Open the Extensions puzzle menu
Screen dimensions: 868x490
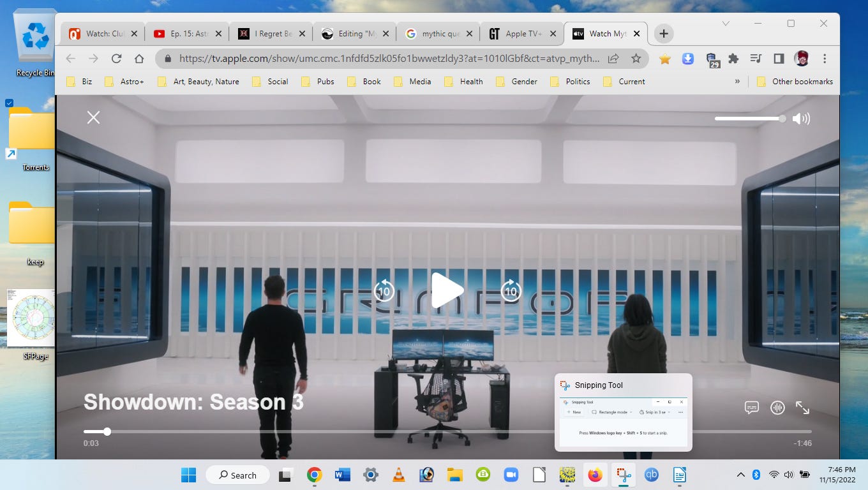coord(733,59)
